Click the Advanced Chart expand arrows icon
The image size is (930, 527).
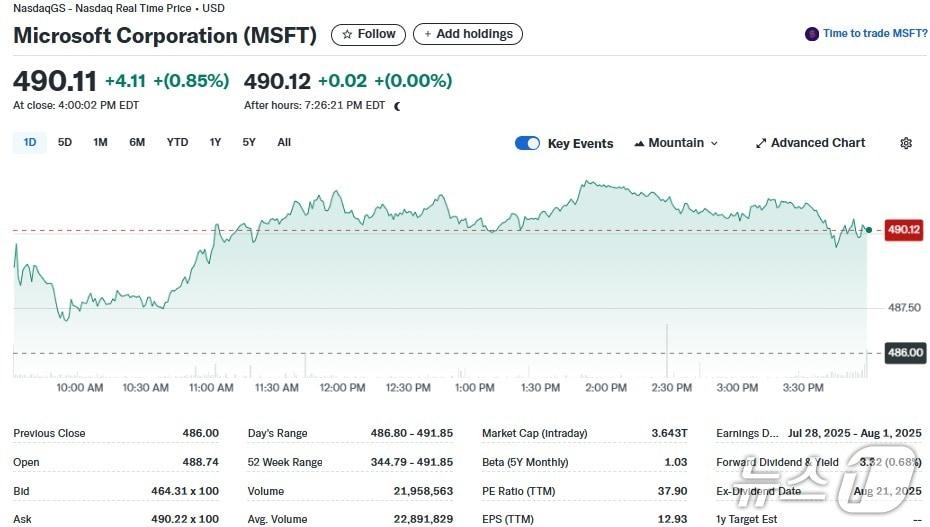click(x=761, y=143)
